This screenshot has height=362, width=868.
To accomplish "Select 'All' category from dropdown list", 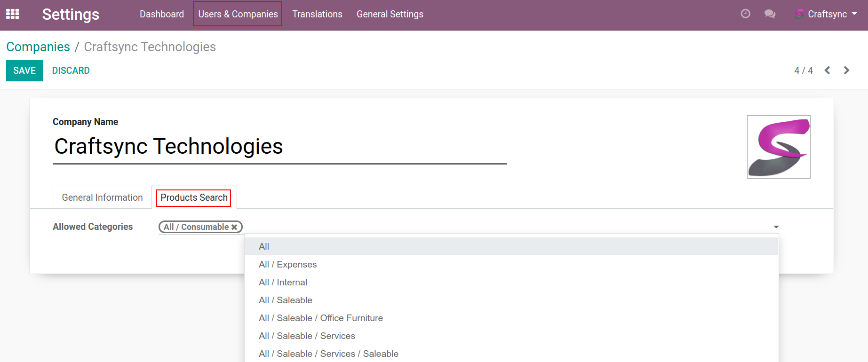I will (264, 246).
